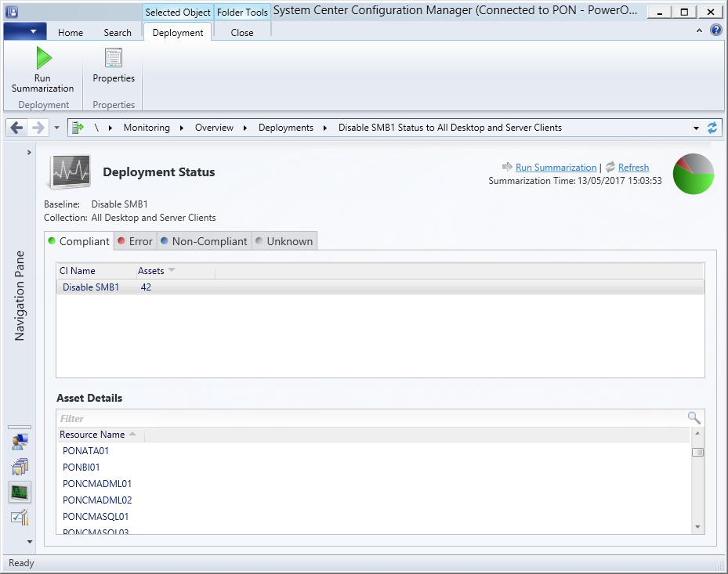Select the Home ribbon tab

click(x=70, y=32)
